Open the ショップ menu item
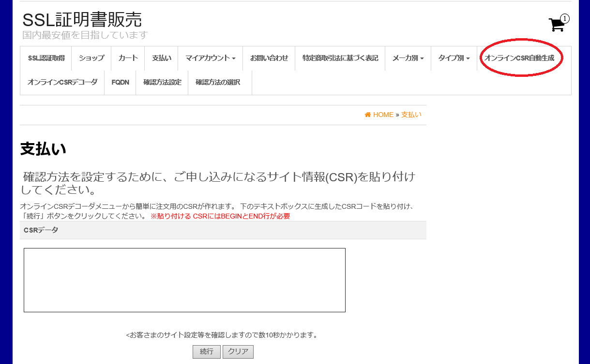The width and height of the screenshot is (590, 364). [x=91, y=58]
